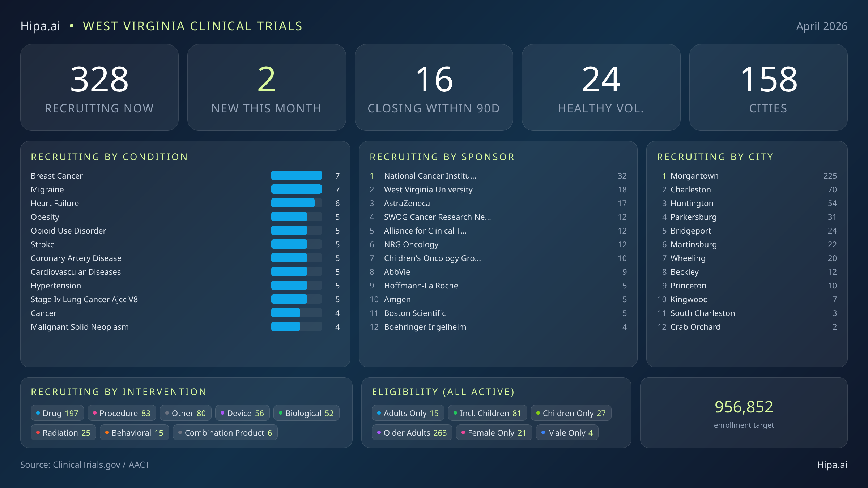Click the Drug 197 intervention chip
This screenshot has height=488, width=868.
pyautogui.click(x=57, y=413)
